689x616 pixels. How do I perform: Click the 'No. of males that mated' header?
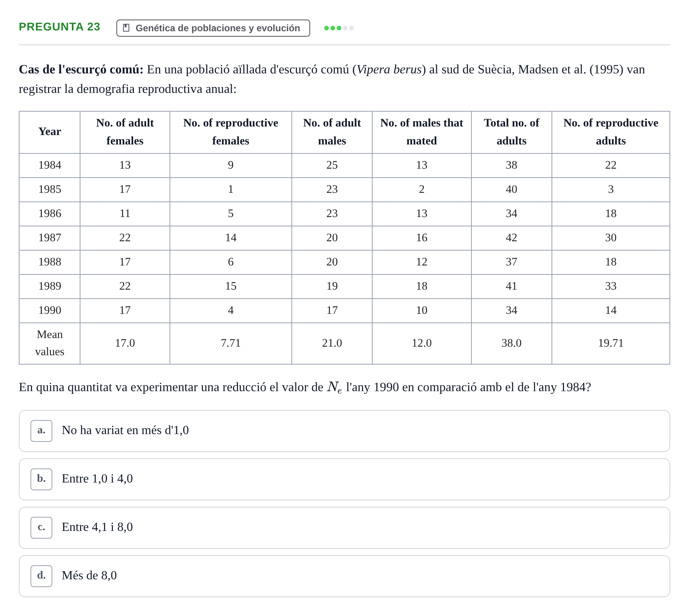422,132
